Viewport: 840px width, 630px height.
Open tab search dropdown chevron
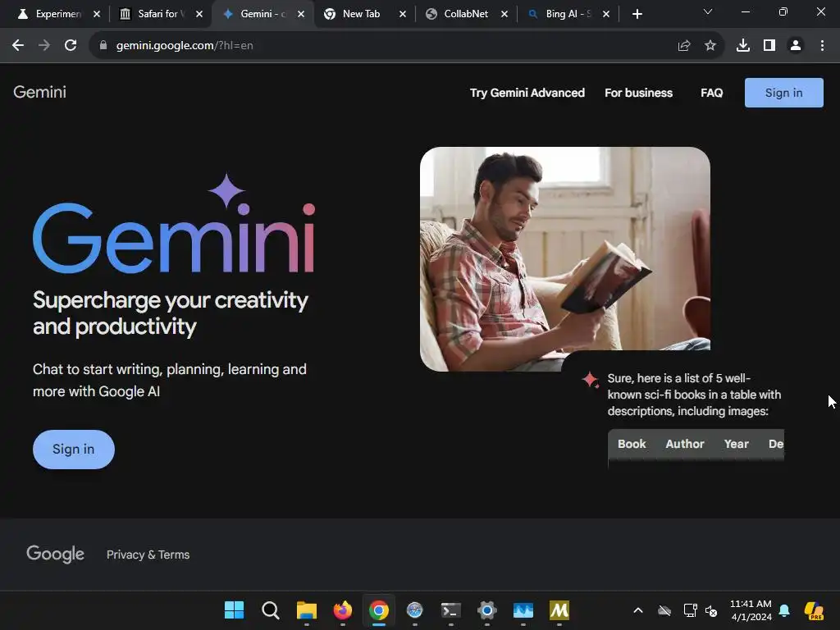coord(708,11)
